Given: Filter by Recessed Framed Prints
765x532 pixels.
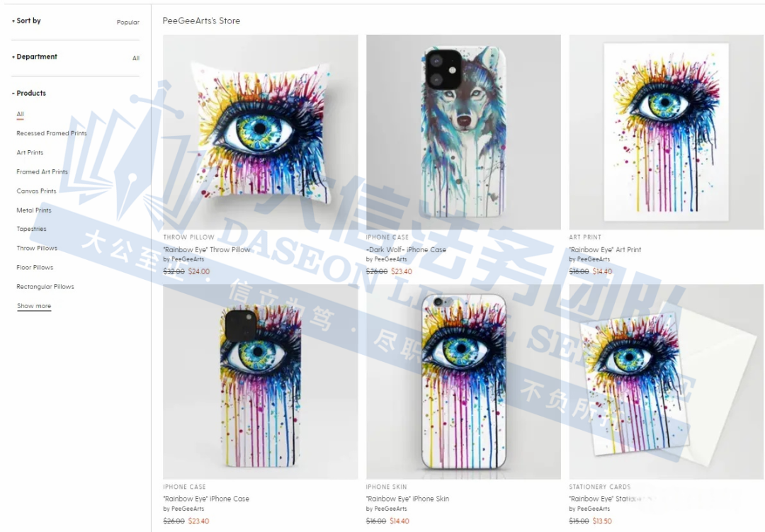Looking at the screenshot, I should pyautogui.click(x=51, y=133).
